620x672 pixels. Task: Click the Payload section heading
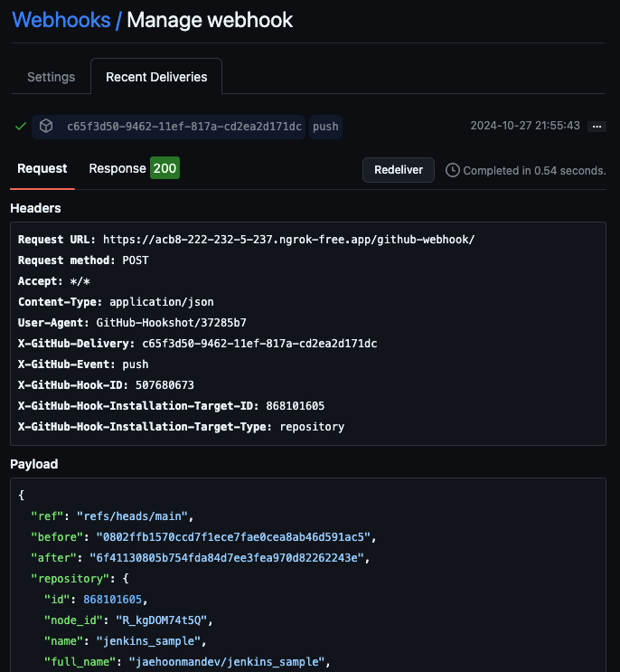point(34,464)
